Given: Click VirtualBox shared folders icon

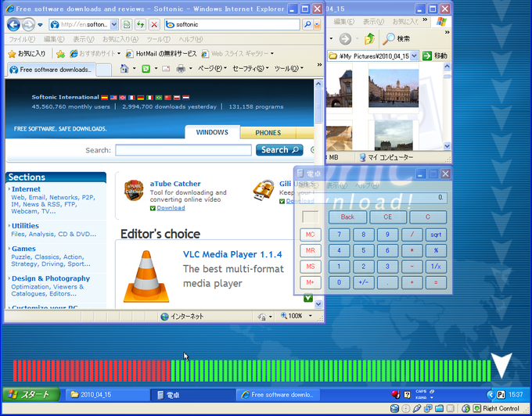Looking at the screenshot, I should [x=439, y=408].
